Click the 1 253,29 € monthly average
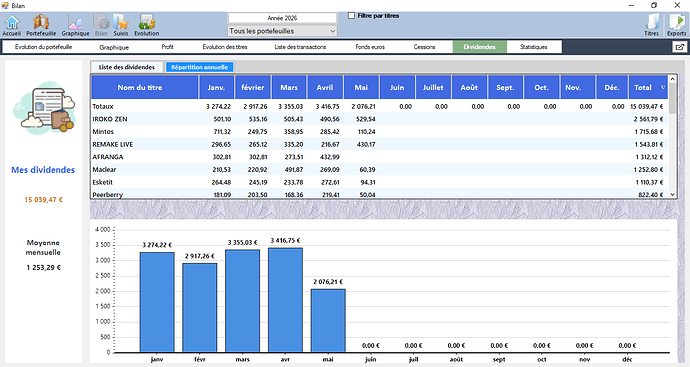 [44, 268]
